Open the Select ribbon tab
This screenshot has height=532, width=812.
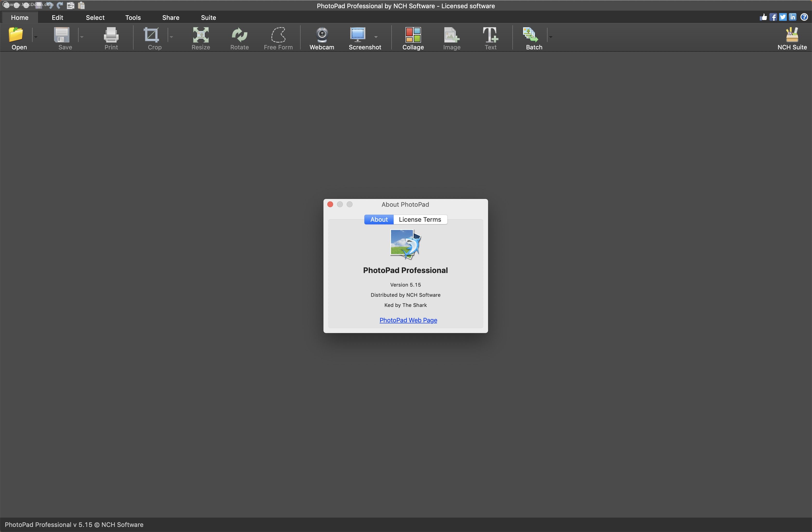coord(95,17)
